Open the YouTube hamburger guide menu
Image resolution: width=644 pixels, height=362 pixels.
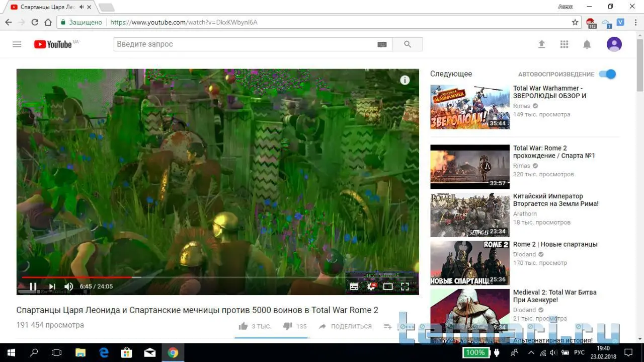[x=17, y=44]
